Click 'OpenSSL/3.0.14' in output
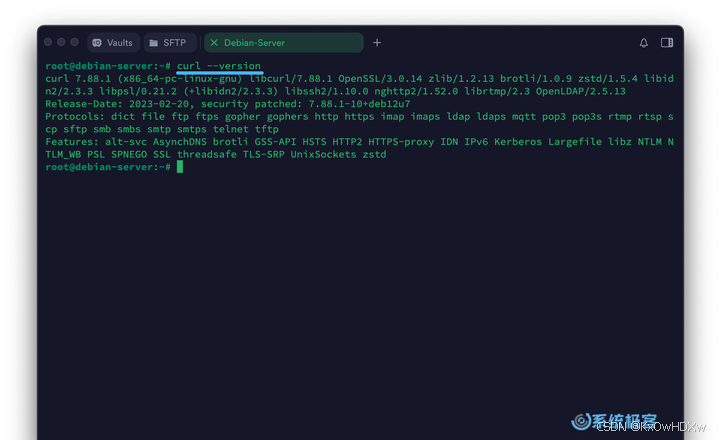Image resolution: width=721 pixels, height=440 pixels. click(380, 79)
